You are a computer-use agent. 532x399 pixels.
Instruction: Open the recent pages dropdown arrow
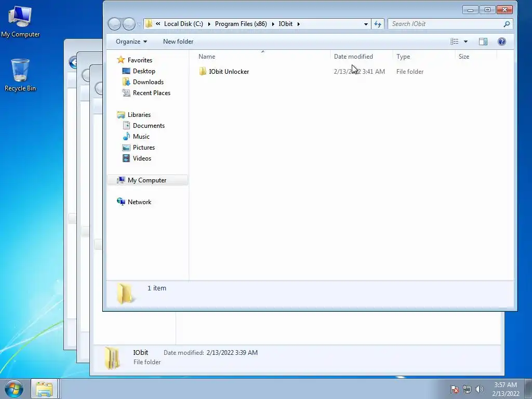pyautogui.click(x=139, y=24)
